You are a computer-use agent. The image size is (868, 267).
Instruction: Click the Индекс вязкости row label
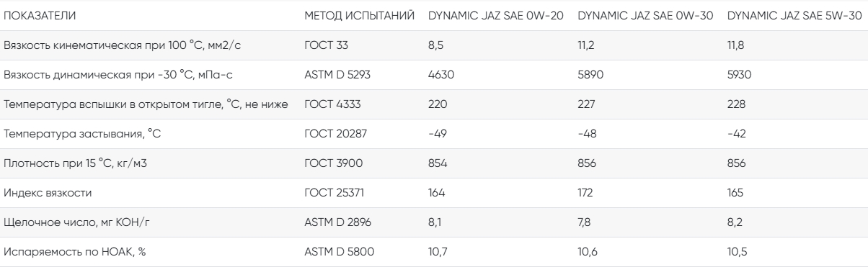tap(48, 194)
